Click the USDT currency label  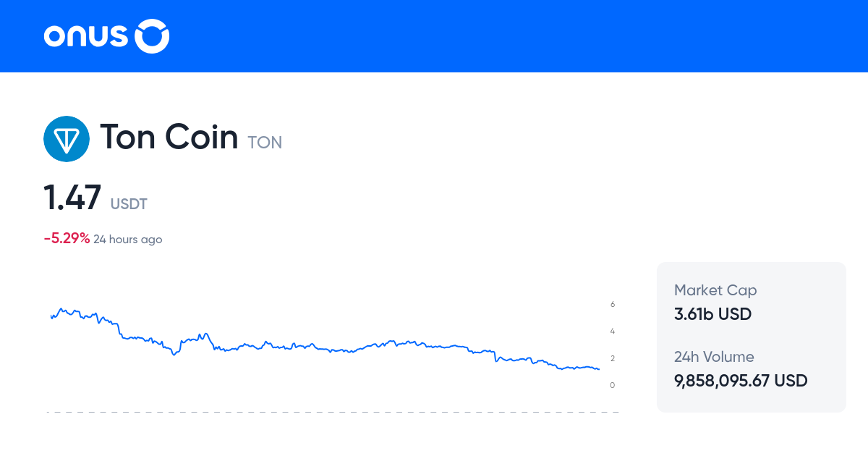pyautogui.click(x=129, y=204)
